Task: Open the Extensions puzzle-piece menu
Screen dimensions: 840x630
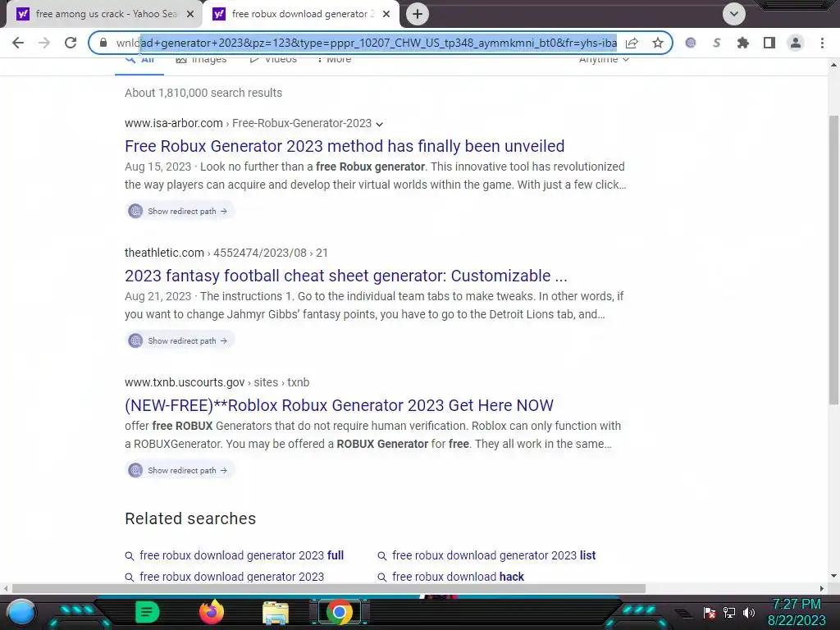Action: point(743,43)
